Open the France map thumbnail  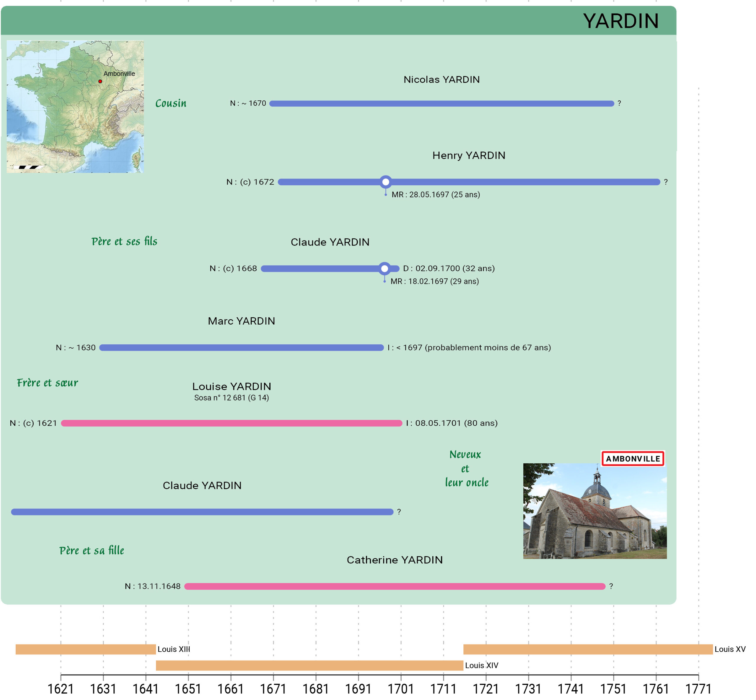coord(75,107)
